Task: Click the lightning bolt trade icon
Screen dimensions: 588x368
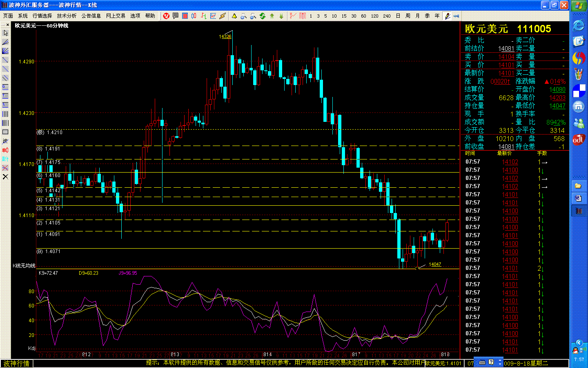Action: point(222,16)
